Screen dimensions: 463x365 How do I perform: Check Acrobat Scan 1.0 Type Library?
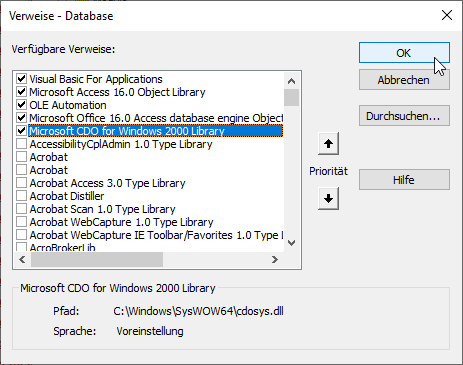(x=22, y=209)
